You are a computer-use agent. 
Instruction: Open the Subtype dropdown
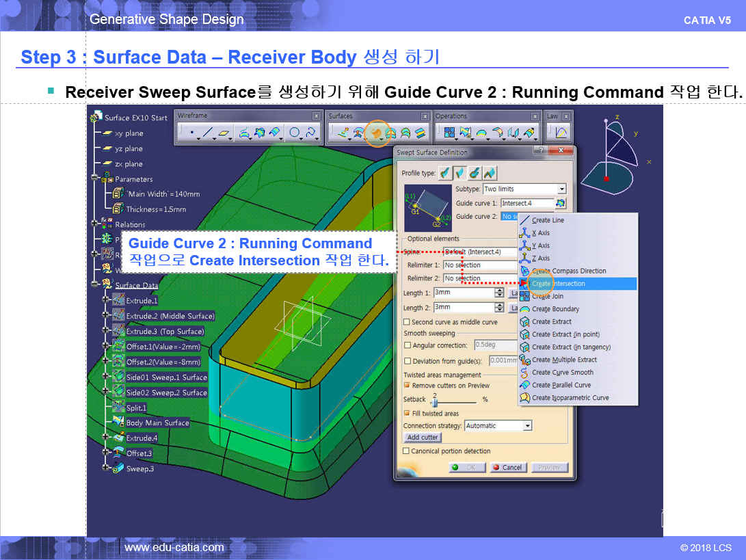[x=562, y=189]
